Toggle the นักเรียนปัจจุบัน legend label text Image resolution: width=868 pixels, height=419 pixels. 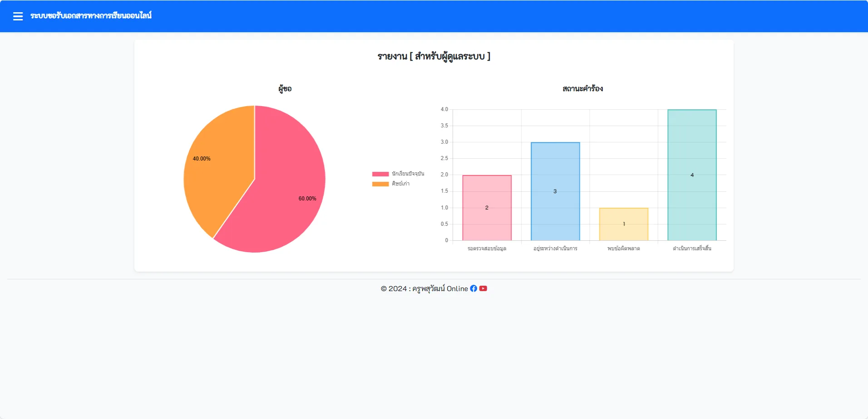(408, 174)
